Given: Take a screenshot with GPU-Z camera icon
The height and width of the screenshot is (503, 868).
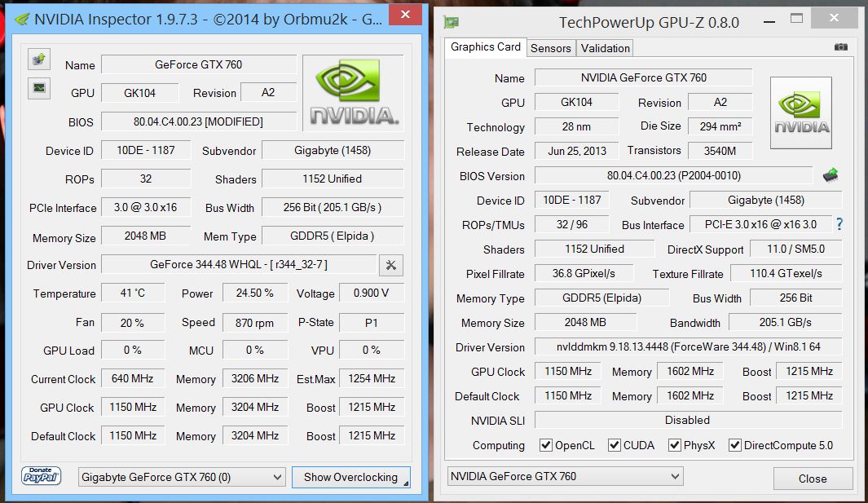Looking at the screenshot, I should [841, 47].
